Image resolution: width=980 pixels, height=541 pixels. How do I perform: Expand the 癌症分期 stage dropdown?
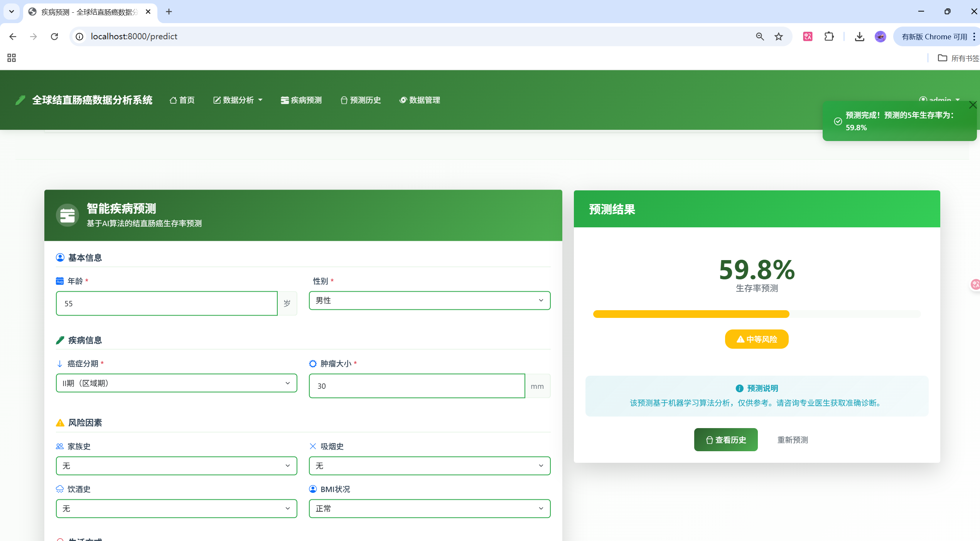click(176, 383)
